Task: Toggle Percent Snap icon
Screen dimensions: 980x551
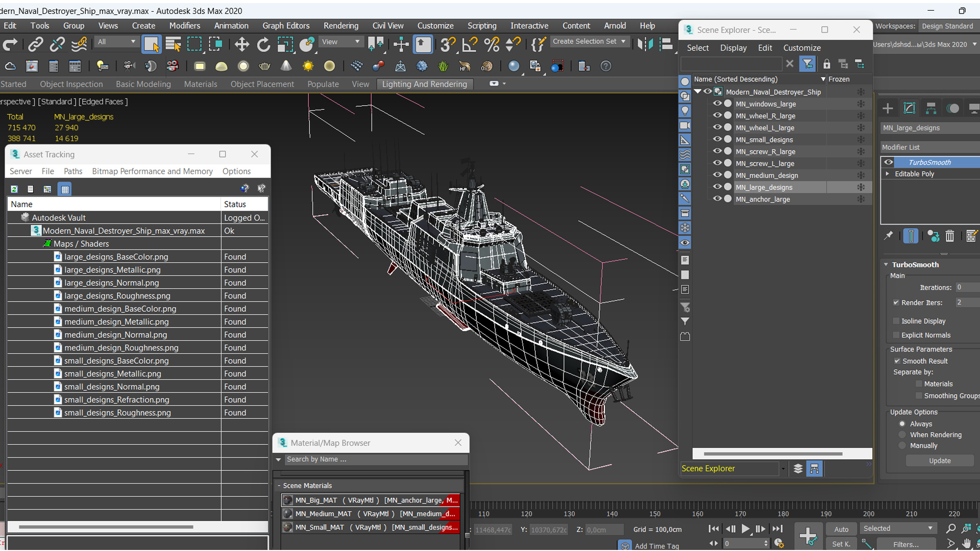Action: (491, 45)
